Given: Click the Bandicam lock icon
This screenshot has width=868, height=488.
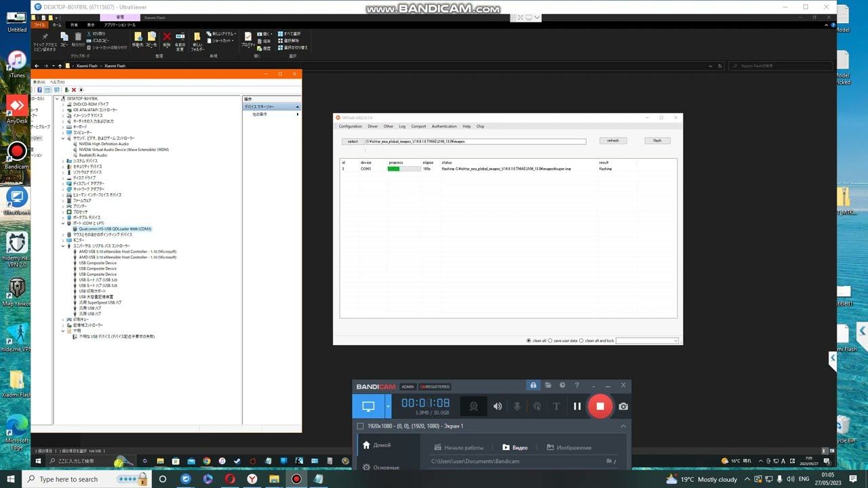Looking at the screenshot, I should pos(533,386).
